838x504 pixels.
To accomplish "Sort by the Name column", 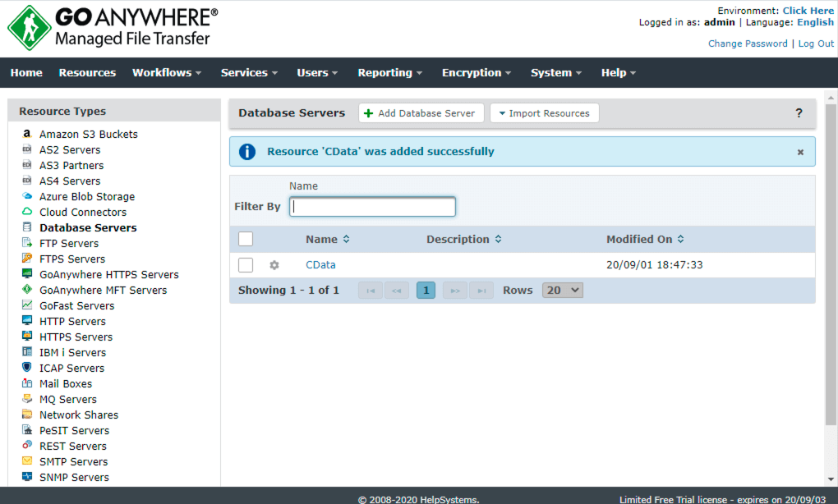I will pyautogui.click(x=328, y=239).
